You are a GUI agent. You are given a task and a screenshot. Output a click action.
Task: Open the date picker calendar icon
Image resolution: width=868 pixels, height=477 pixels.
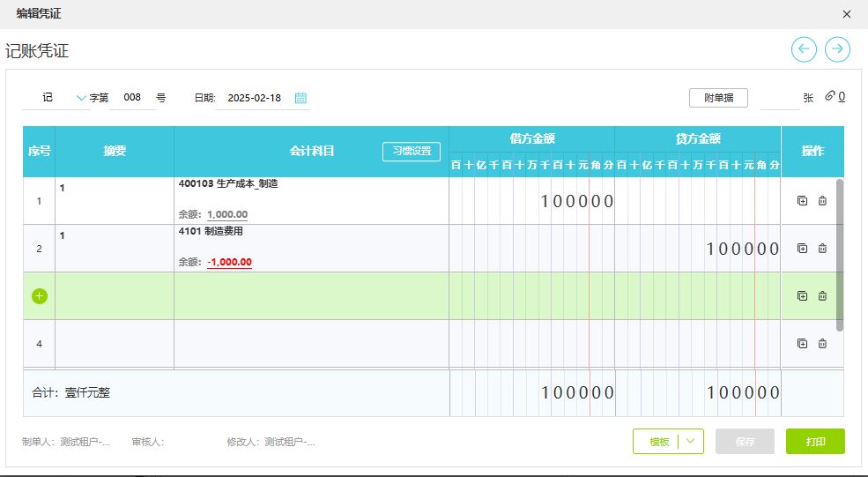(x=300, y=98)
